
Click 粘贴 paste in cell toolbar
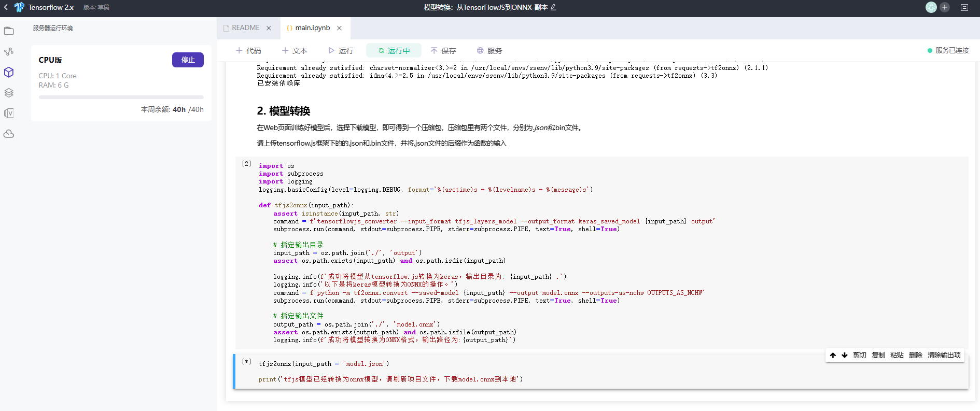tap(897, 355)
